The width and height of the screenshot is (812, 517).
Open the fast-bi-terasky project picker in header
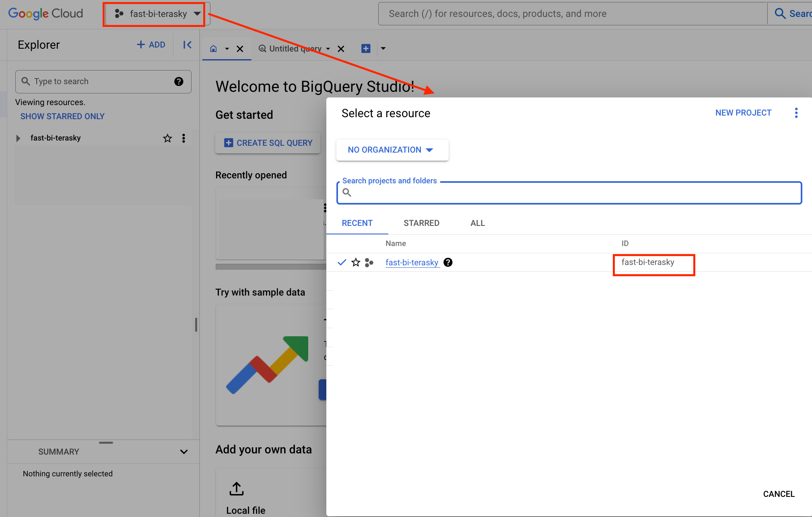pyautogui.click(x=158, y=14)
